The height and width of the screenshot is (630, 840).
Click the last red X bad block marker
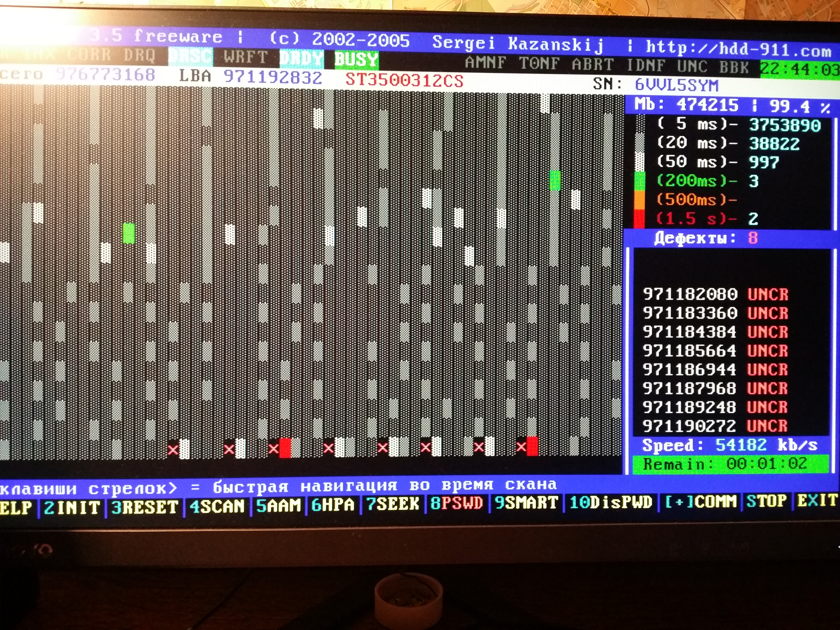[x=521, y=447]
